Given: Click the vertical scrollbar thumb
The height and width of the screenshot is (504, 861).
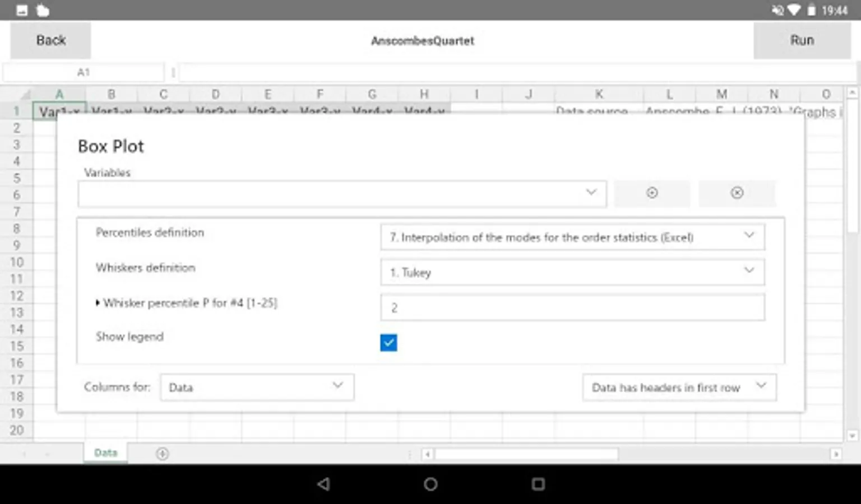Looking at the screenshot, I should (x=852, y=165).
